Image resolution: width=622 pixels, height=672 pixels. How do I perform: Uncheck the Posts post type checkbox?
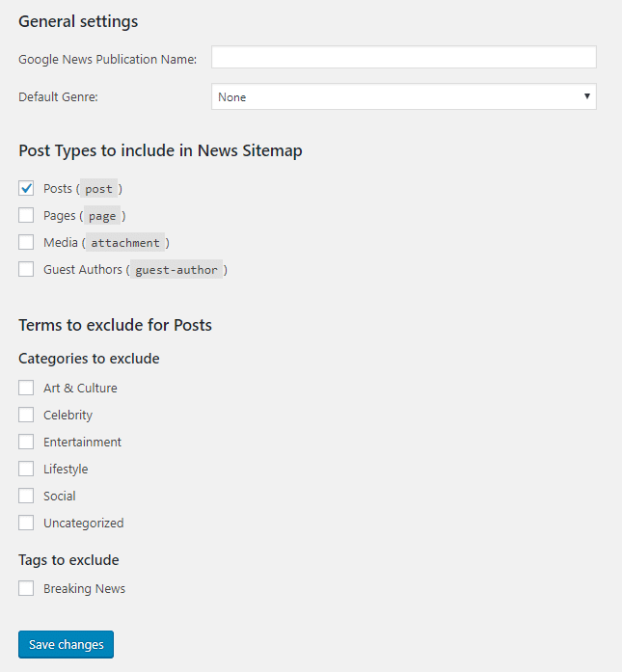[x=26, y=188]
